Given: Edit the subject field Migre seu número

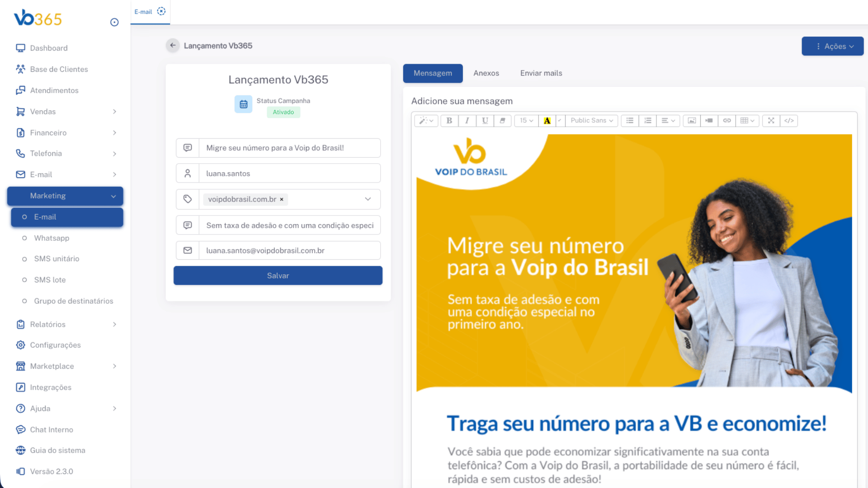Looking at the screenshot, I should coord(290,148).
